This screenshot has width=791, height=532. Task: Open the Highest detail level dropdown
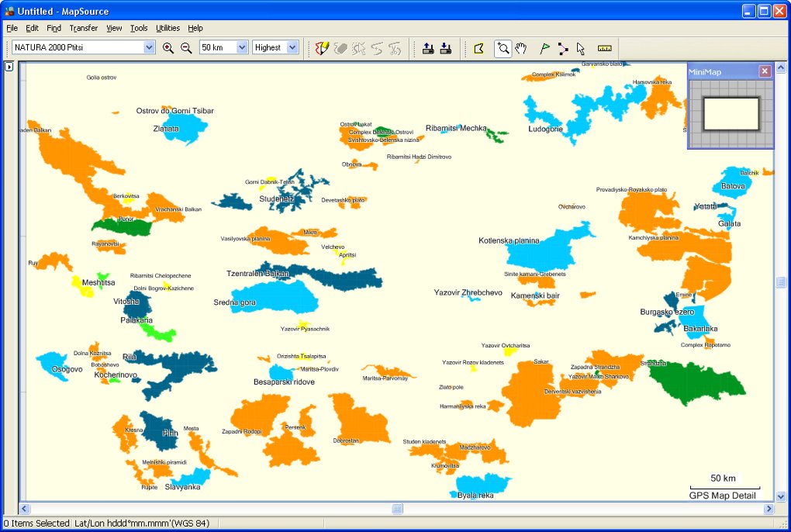pos(292,47)
